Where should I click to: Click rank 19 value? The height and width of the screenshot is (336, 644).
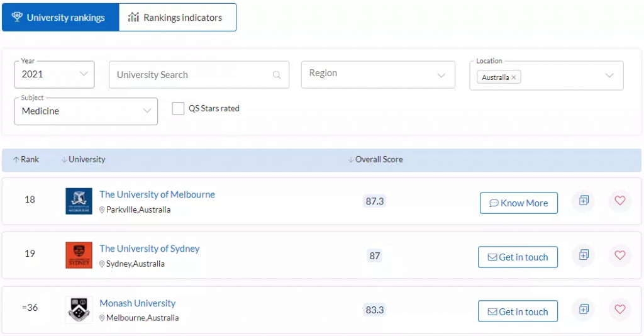coord(30,254)
